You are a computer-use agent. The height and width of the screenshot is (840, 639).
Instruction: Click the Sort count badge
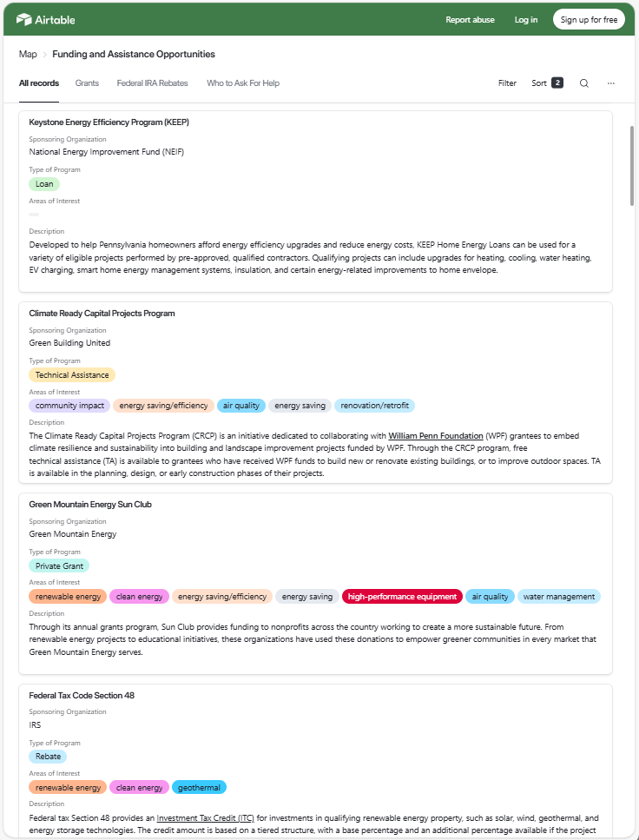(557, 83)
